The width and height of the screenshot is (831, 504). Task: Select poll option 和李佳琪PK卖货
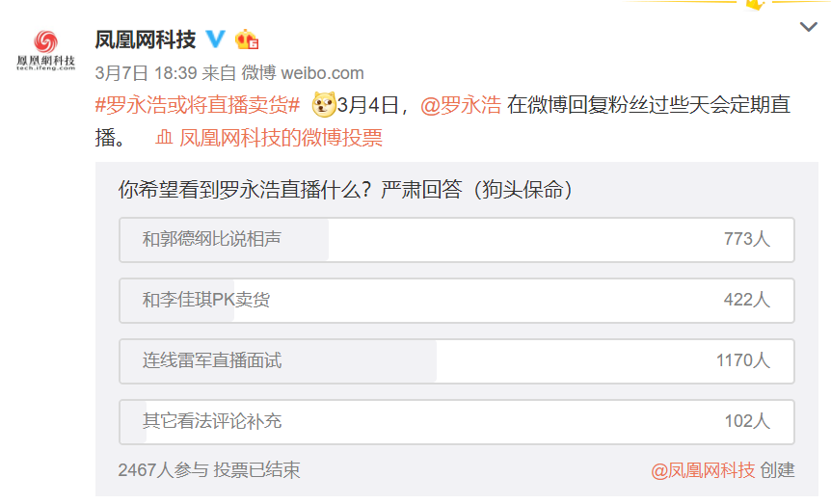click(457, 301)
